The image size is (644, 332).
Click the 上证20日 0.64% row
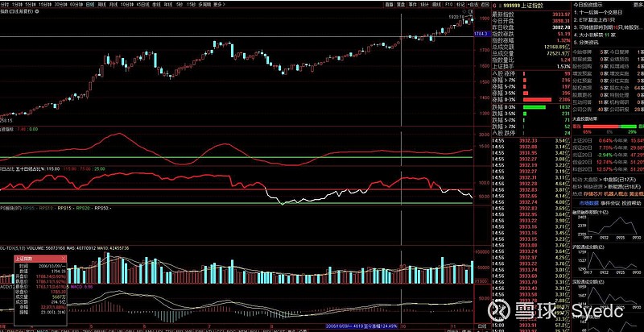point(609,140)
